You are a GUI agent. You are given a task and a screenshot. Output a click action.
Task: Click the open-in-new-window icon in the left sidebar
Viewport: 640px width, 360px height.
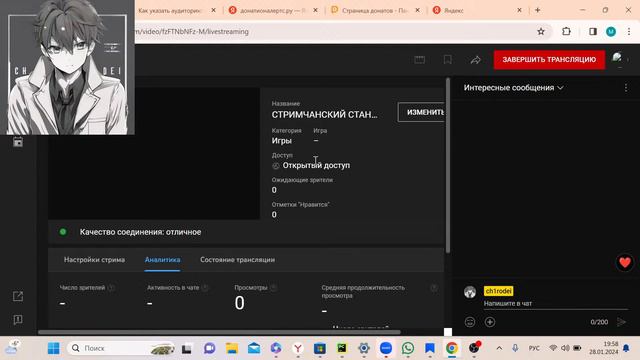(x=18, y=296)
